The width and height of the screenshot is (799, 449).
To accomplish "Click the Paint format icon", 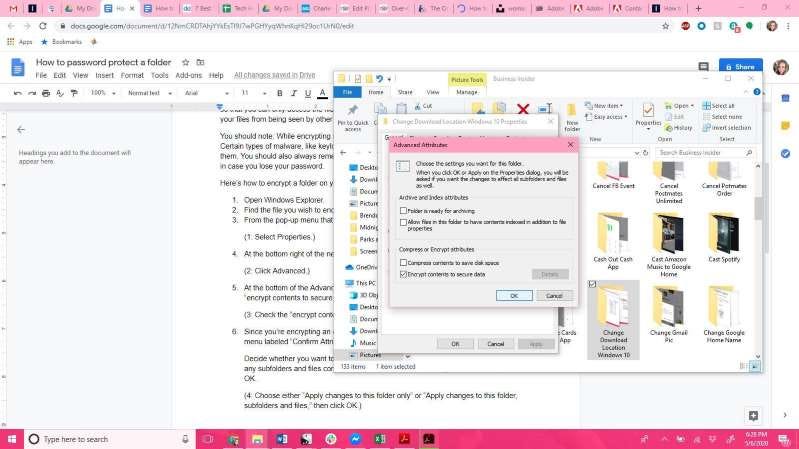I will pos(74,93).
